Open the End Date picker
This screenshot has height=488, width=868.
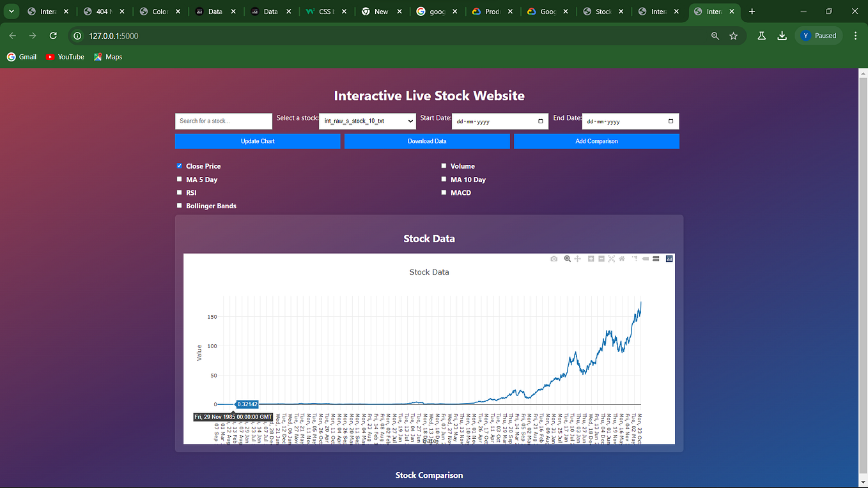671,121
